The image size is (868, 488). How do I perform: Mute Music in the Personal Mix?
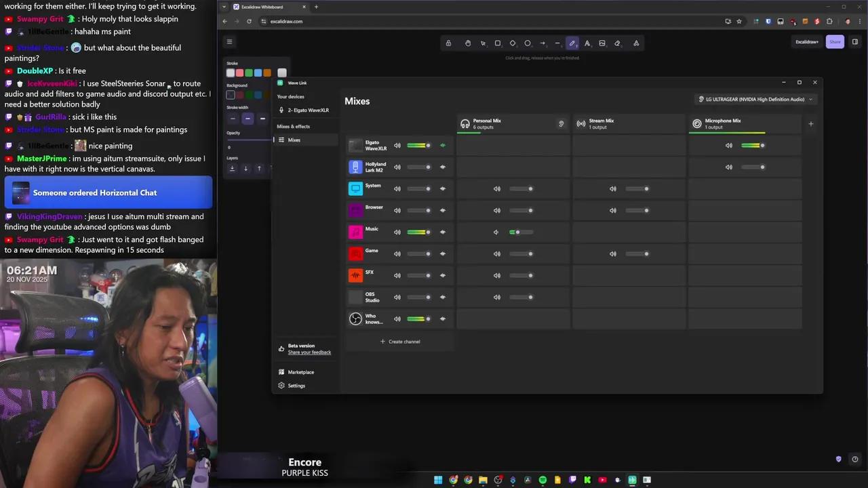tap(496, 232)
